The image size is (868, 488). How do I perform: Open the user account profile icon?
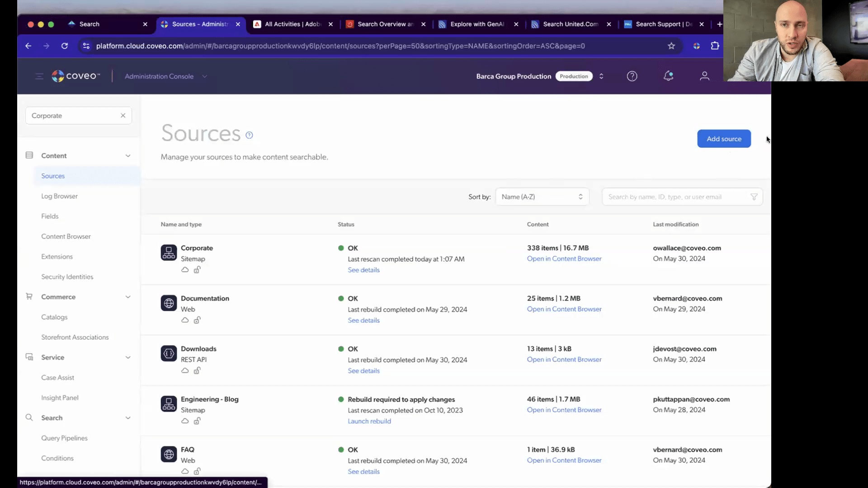tap(704, 76)
